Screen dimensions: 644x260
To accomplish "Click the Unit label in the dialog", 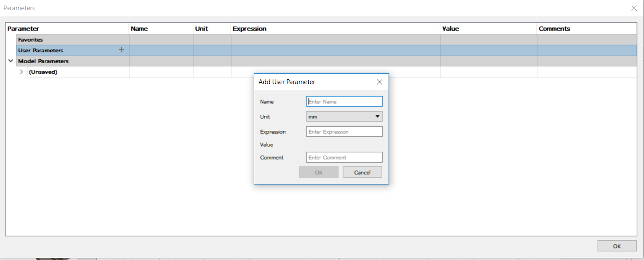I will (265, 117).
